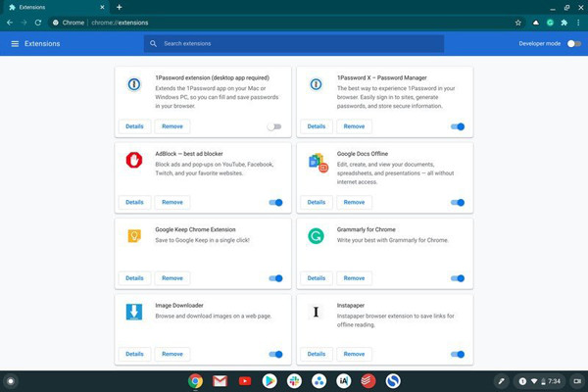588x392 pixels.
Task: Click the cloud-shaped toolbar extension icon
Action: [536, 23]
